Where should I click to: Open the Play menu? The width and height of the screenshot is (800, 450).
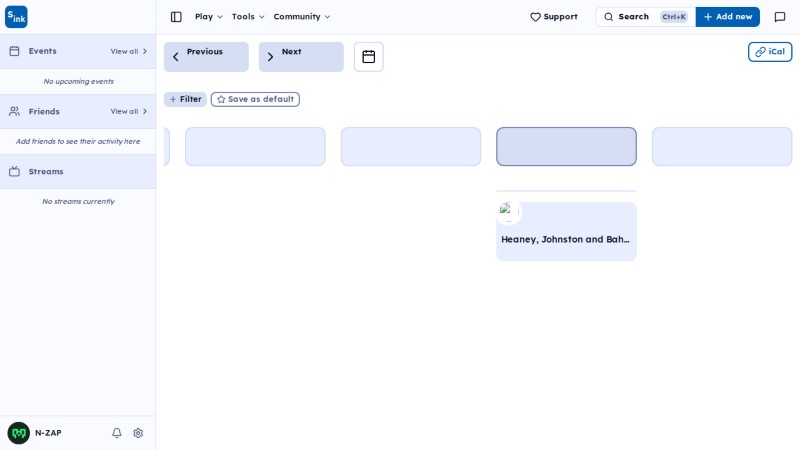pyautogui.click(x=209, y=17)
